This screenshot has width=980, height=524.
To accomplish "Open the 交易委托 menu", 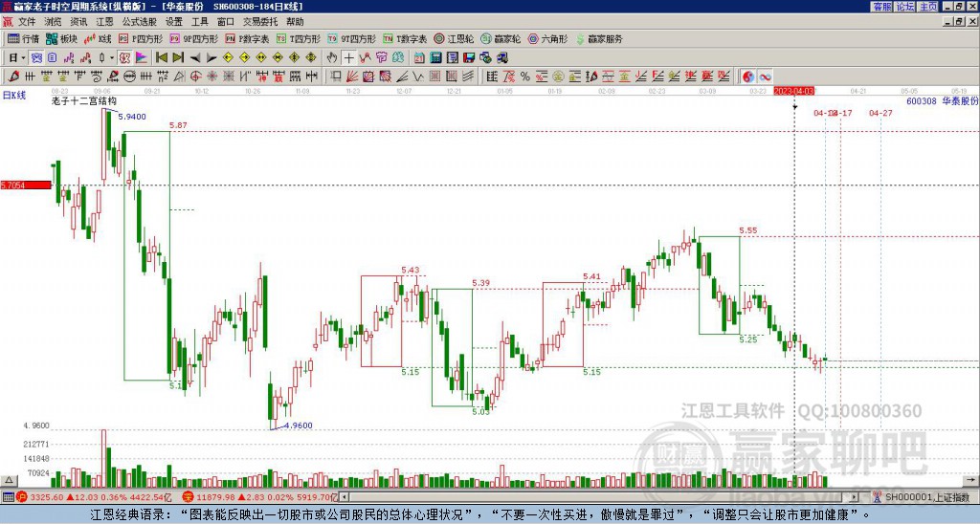I will [260, 22].
